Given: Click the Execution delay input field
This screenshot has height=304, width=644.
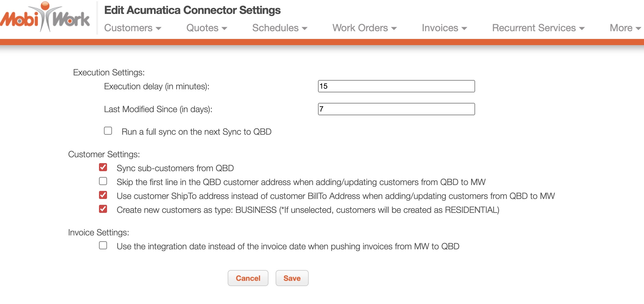Looking at the screenshot, I should coord(396,86).
